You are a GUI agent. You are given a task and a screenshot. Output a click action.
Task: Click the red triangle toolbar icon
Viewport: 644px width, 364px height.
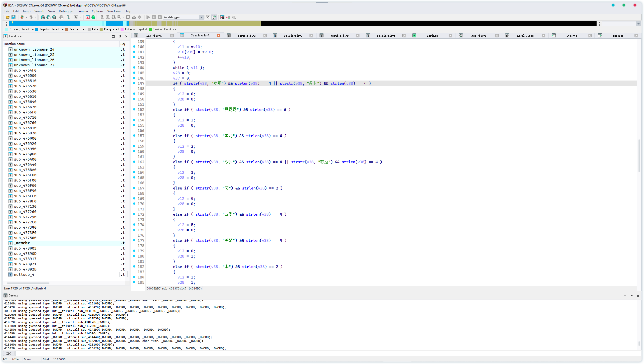[87, 17]
